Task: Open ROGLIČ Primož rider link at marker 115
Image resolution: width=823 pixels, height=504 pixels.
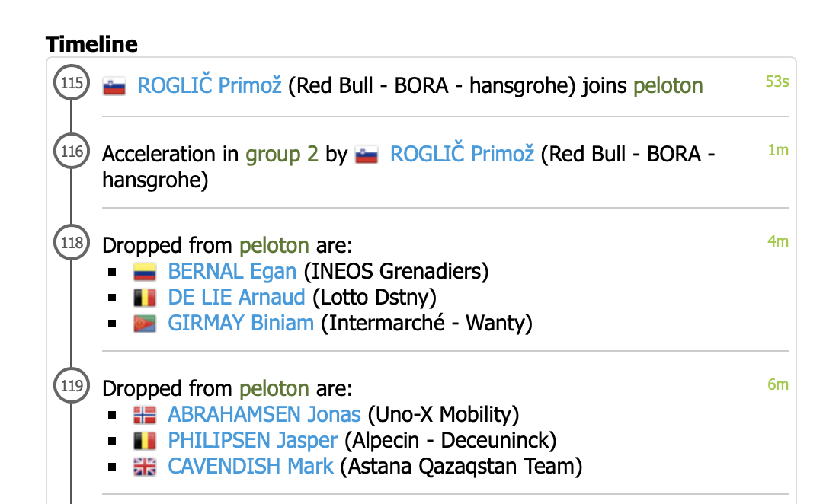Action: click(209, 85)
